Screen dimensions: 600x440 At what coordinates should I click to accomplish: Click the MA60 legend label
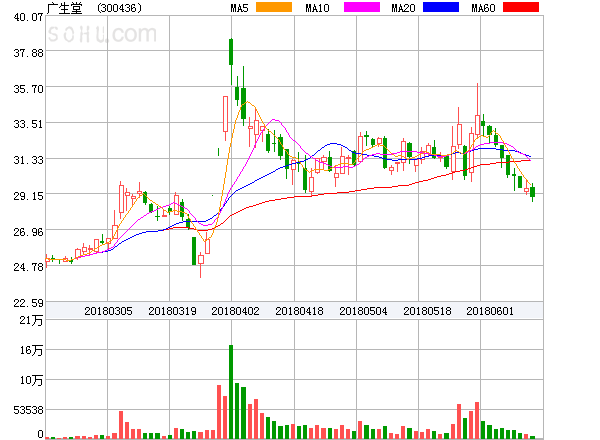(x=483, y=8)
